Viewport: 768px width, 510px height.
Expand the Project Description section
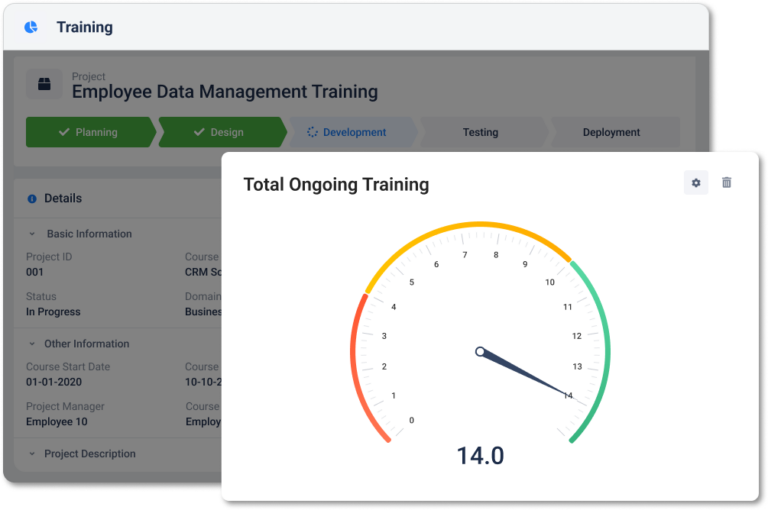(x=32, y=454)
